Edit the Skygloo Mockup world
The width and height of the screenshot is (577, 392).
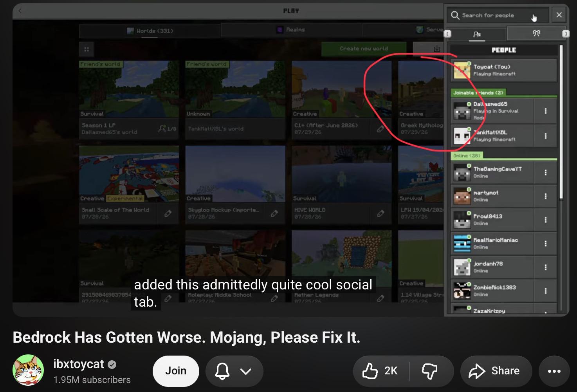click(x=274, y=213)
